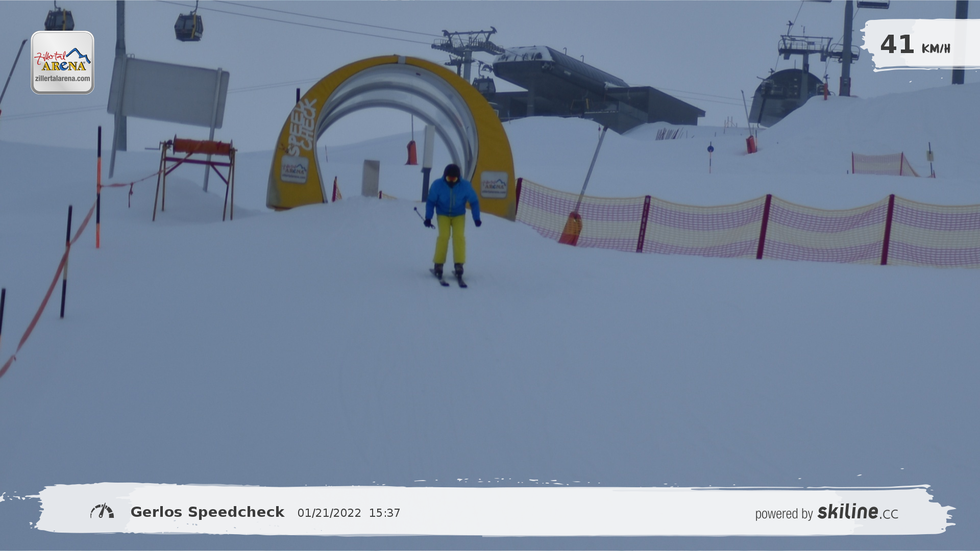Click the 41 speed reading

pos(897,44)
